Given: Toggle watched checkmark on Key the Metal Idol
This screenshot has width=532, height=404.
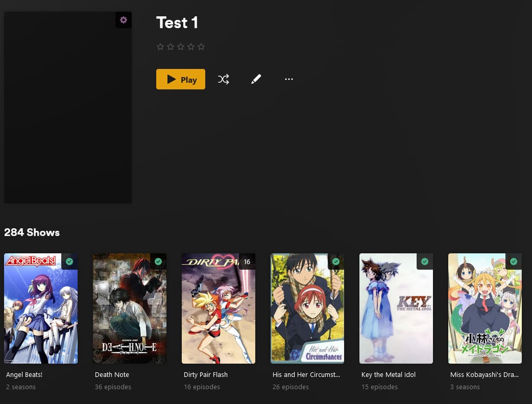Looking at the screenshot, I should 425,262.
